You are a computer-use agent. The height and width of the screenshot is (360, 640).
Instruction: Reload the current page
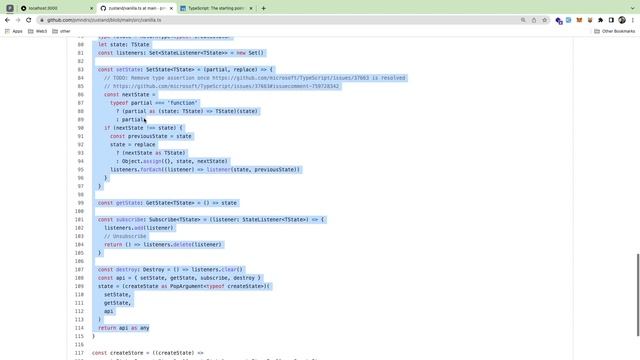pos(29,20)
